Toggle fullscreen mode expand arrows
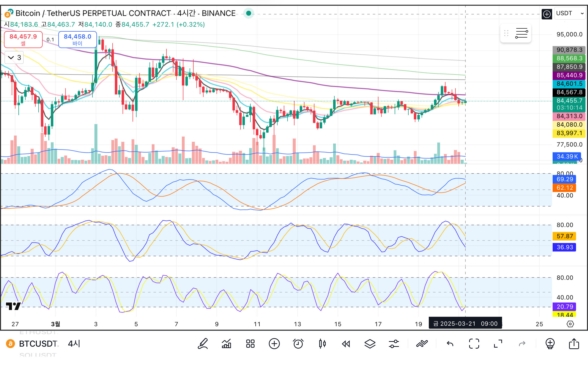 pyautogui.click(x=498, y=344)
